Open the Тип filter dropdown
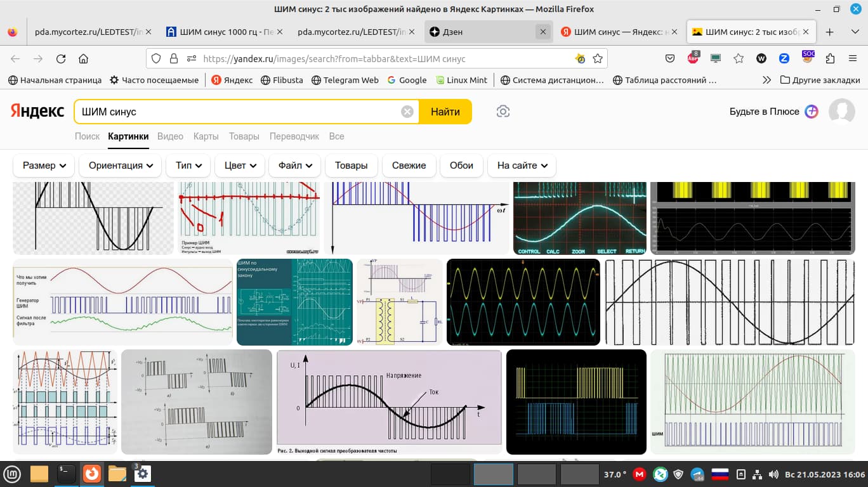This screenshot has width=868, height=487. (188, 166)
